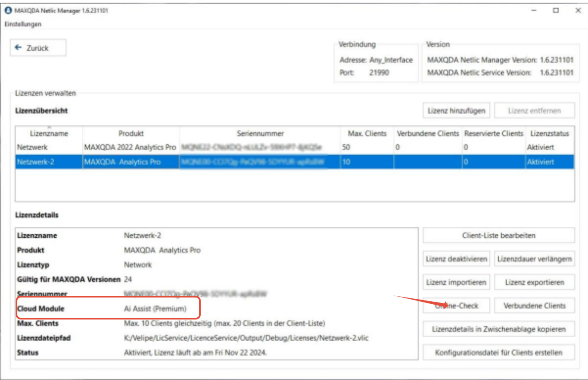Click Lizenz hinzufügen button

(456, 110)
